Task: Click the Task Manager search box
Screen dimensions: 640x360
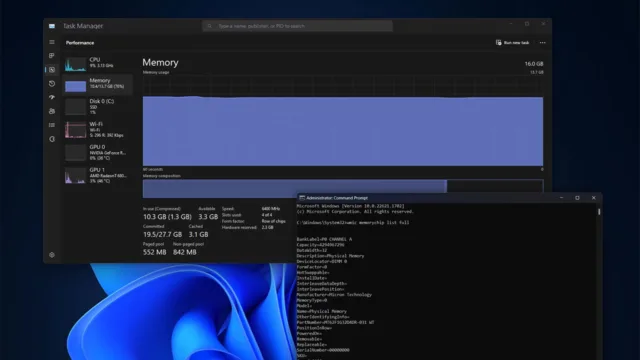Action: (x=298, y=26)
